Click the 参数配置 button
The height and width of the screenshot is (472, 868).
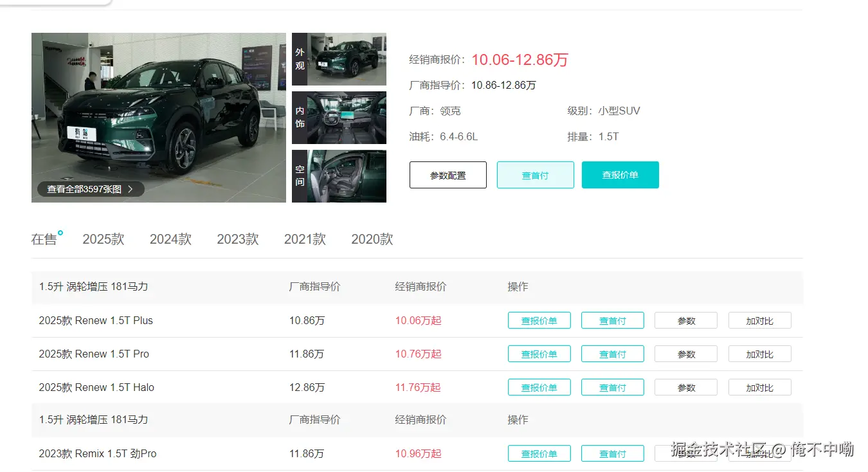(x=448, y=175)
